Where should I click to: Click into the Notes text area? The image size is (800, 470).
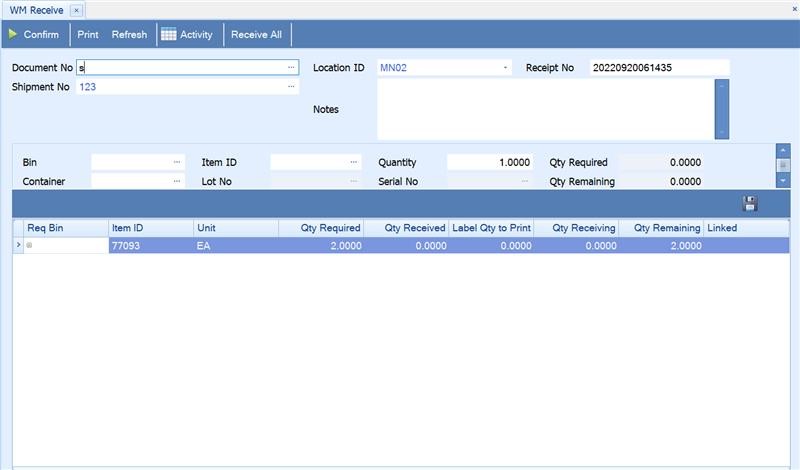tap(545, 109)
